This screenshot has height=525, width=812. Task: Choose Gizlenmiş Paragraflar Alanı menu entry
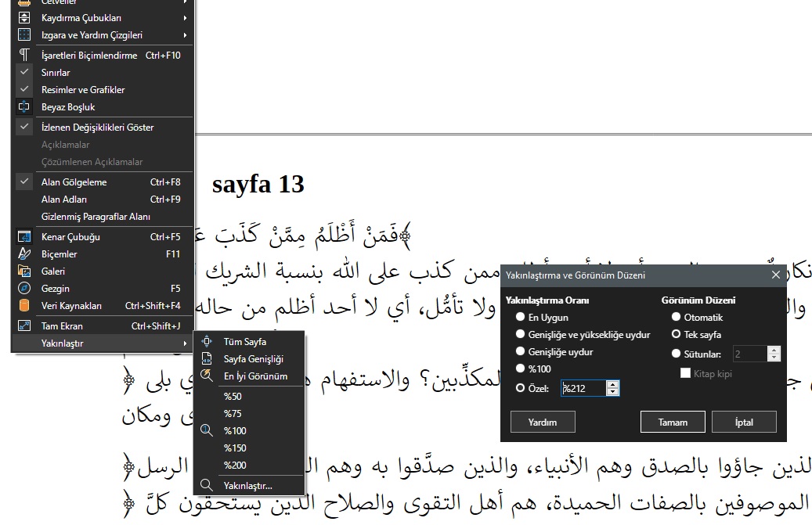click(102, 216)
